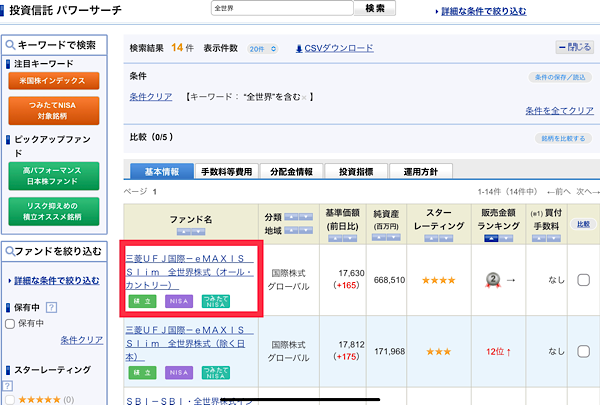
Task: Select 米国株インデックス keyword button
Action: click(x=54, y=81)
